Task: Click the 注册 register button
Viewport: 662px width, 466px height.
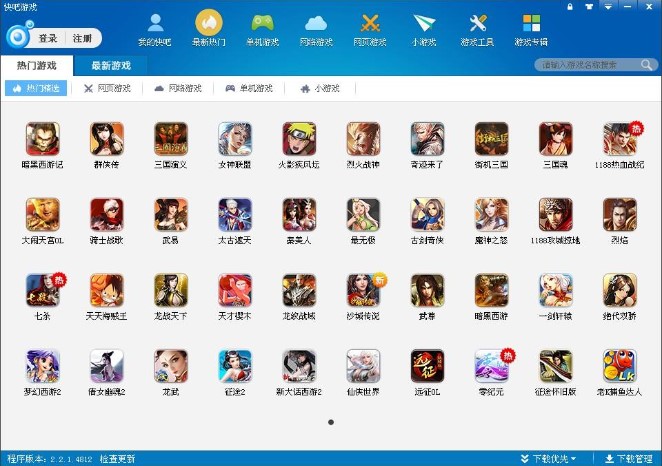Action: (82, 38)
